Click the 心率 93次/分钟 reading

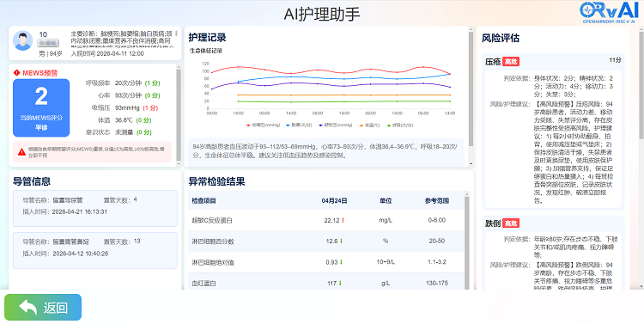coord(130,95)
